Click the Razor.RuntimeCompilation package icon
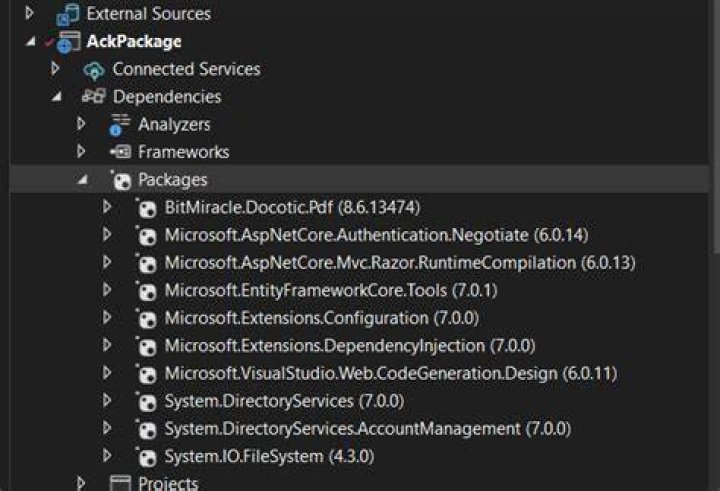 coord(147,263)
